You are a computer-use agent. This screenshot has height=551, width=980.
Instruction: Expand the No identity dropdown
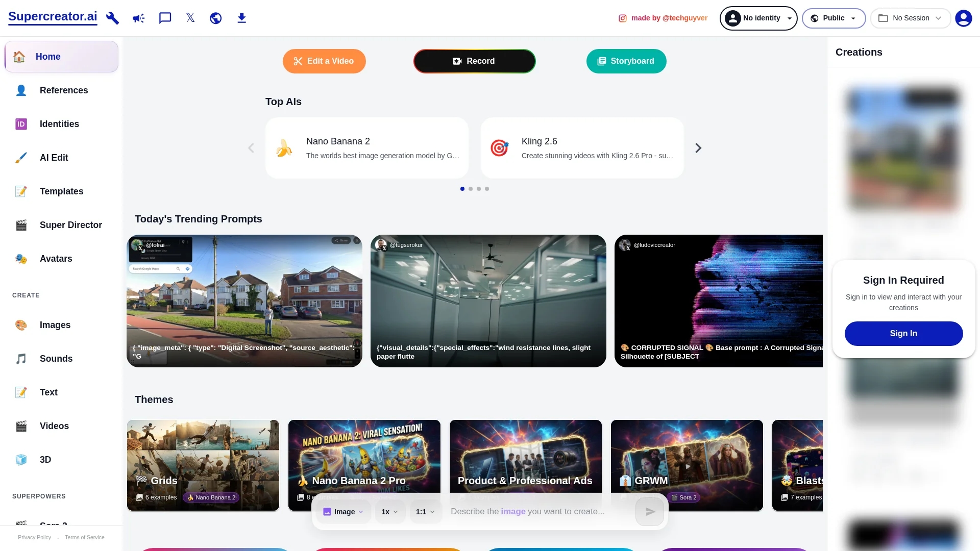coord(758,18)
